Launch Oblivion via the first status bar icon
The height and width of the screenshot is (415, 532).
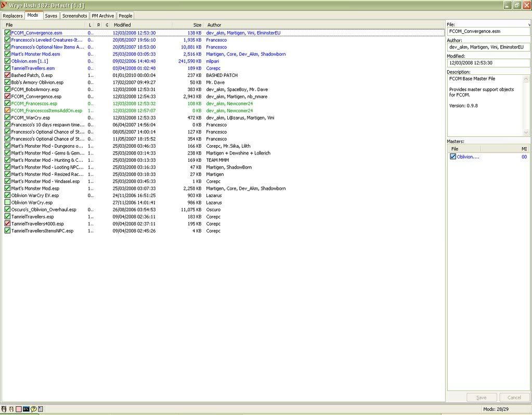[x=4, y=409]
